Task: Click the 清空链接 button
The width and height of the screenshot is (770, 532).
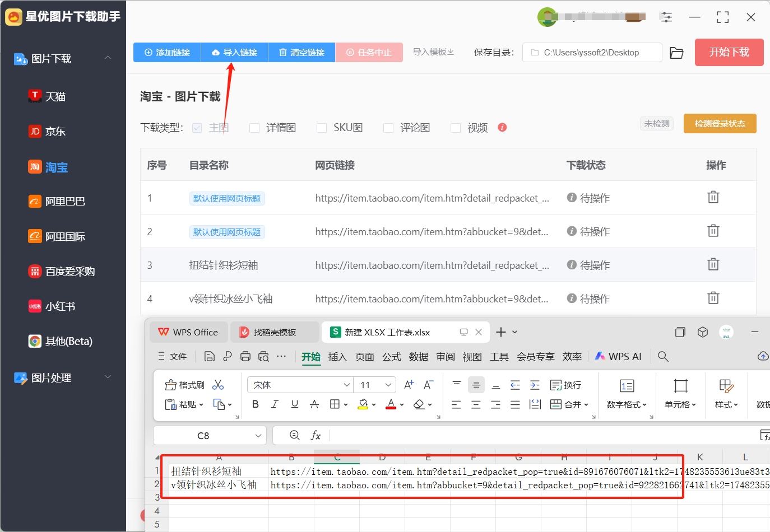Action: tap(301, 52)
